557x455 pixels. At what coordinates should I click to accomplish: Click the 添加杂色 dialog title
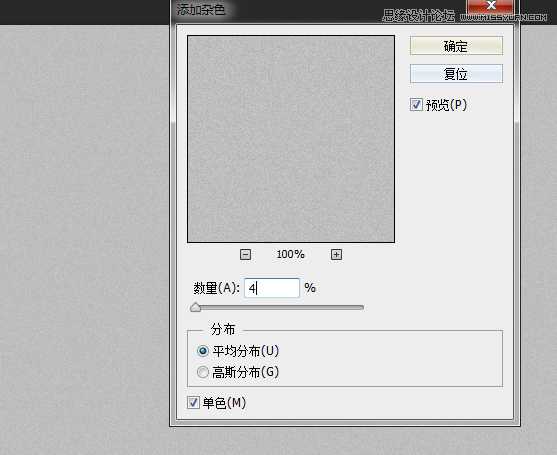[x=201, y=10]
